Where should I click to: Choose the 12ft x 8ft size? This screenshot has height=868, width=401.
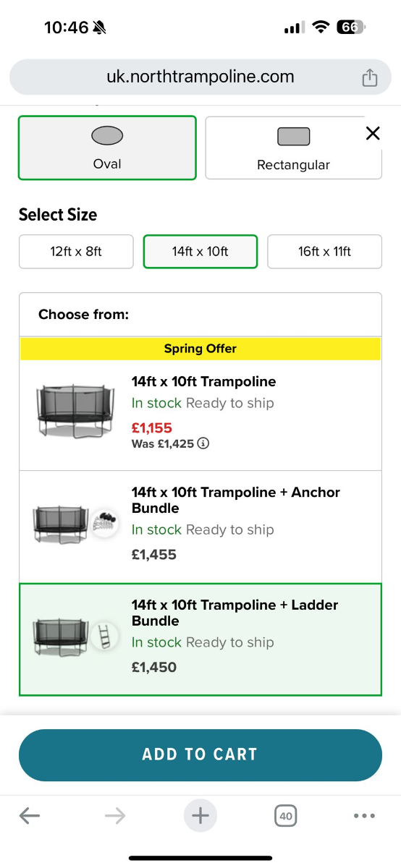[76, 252]
